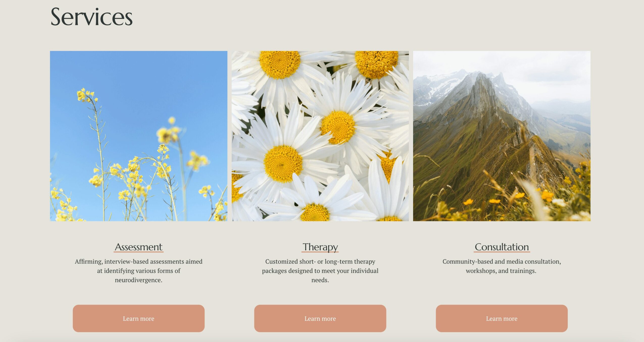The height and width of the screenshot is (342, 644).
Task: Click the word 'neurodivergence.' in Assessment description
Action: (139, 280)
